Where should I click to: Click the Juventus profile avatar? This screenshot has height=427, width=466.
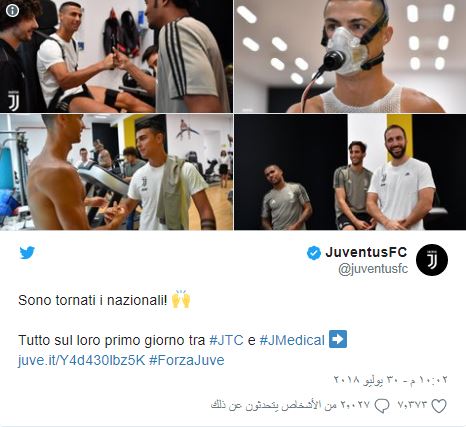(432, 260)
